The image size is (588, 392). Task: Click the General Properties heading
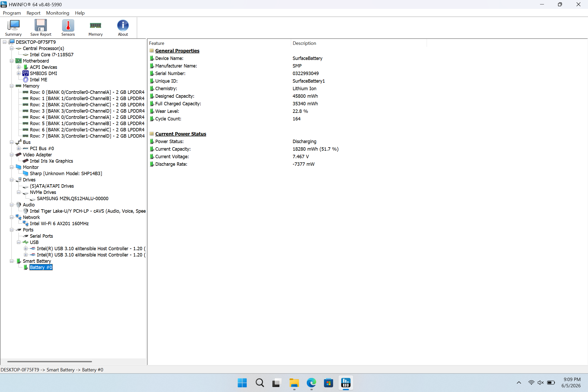coord(177,51)
